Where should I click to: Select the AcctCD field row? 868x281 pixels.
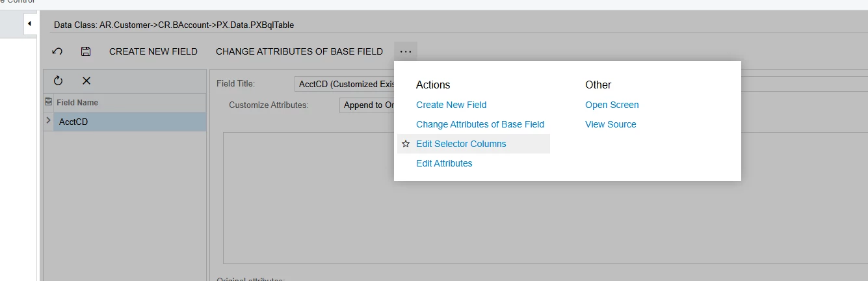point(129,122)
